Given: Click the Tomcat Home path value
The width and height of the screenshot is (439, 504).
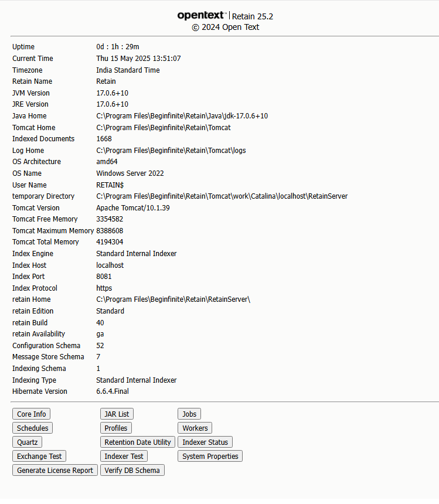Looking at the screenshot, I should 164,128.
